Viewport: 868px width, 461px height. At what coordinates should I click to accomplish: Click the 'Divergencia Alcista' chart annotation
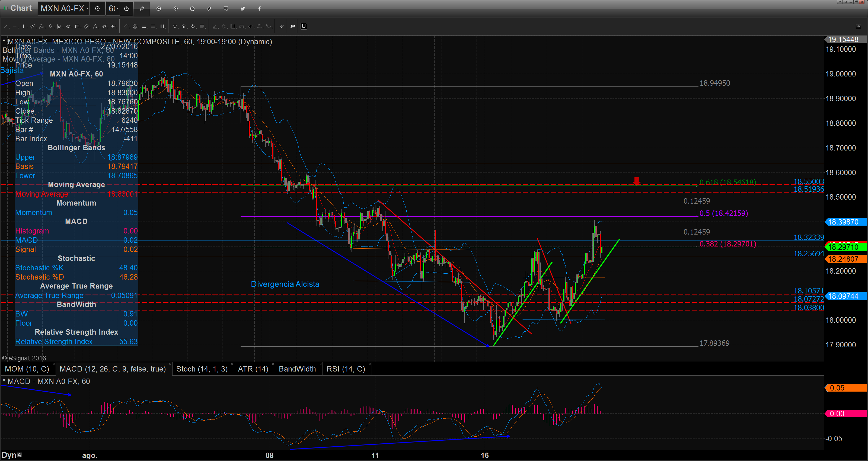[285, 284]
